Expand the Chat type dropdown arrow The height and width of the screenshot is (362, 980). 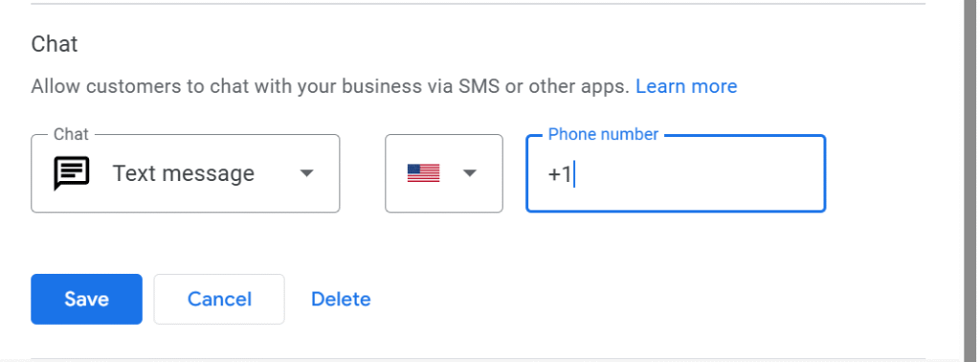pos(306,173)
